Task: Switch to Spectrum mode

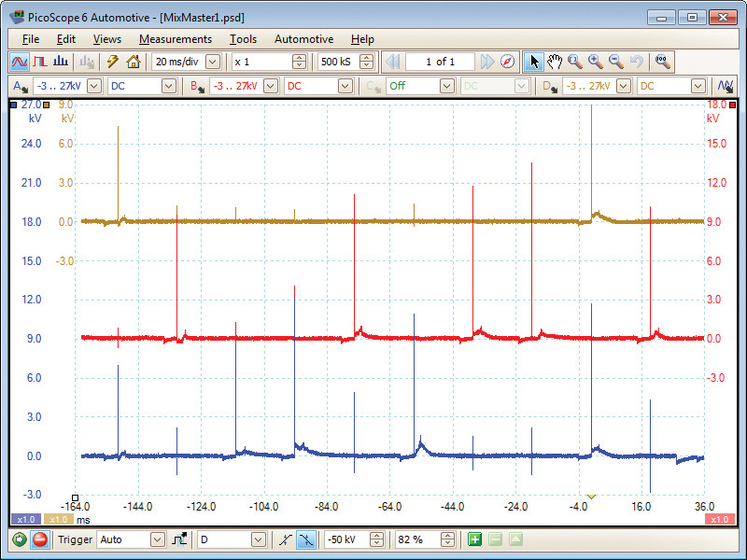Action: point(61,62)
